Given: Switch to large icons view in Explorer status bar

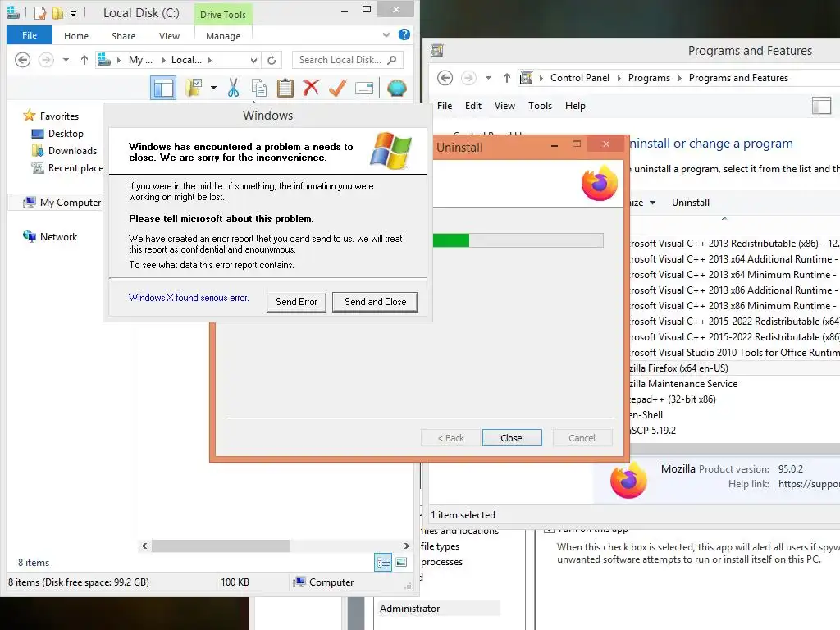Looking at the screenshot, I should click(401, 563).
